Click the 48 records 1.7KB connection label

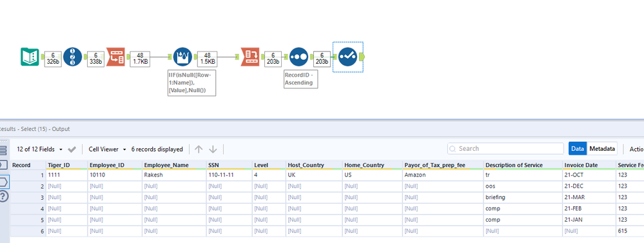(140, 59)
